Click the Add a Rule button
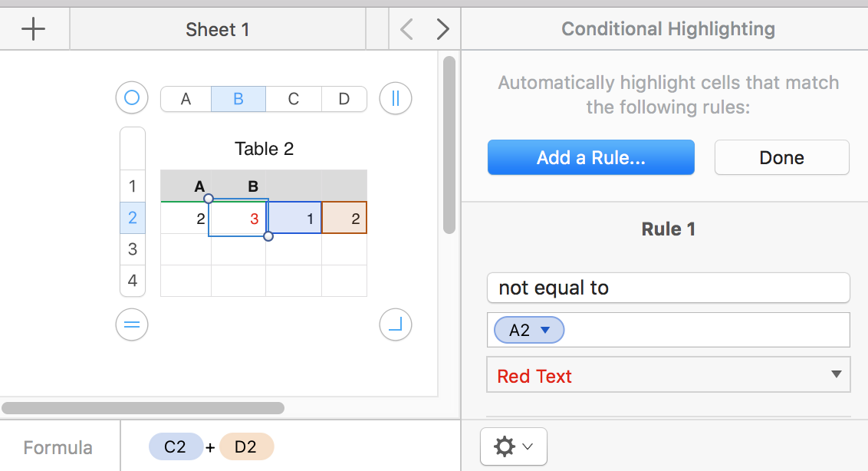This screenshot has width=868, height=471. [590, 156]
